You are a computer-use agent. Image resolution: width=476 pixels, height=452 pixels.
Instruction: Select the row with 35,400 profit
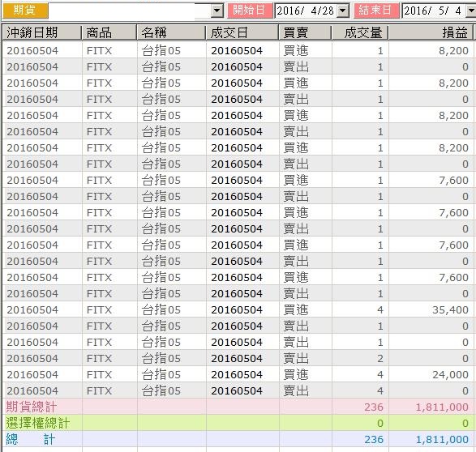coord(238,309)
